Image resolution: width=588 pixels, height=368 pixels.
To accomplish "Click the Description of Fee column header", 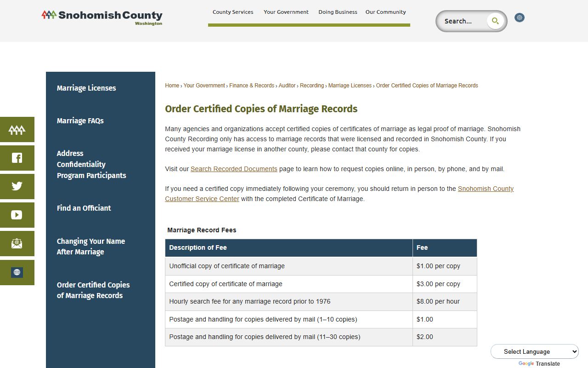I will click(x=289, y=247).
